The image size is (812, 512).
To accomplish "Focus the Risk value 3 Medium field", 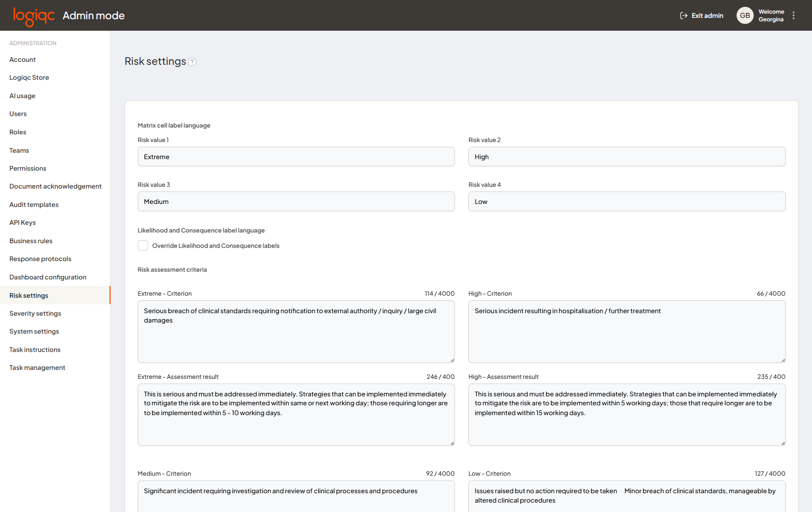I will point(296,201).
